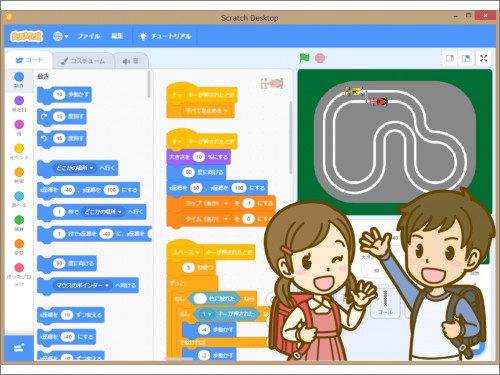The width and height of the screenshot is (500, 375).
Task: Switch to the sound tab
Action: 131,61
